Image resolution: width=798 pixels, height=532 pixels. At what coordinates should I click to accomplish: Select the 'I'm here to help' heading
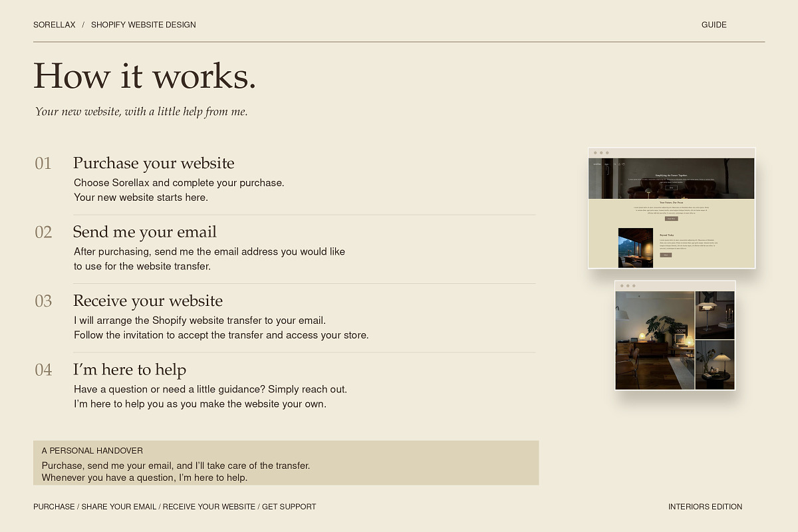[x=130, y=370]
